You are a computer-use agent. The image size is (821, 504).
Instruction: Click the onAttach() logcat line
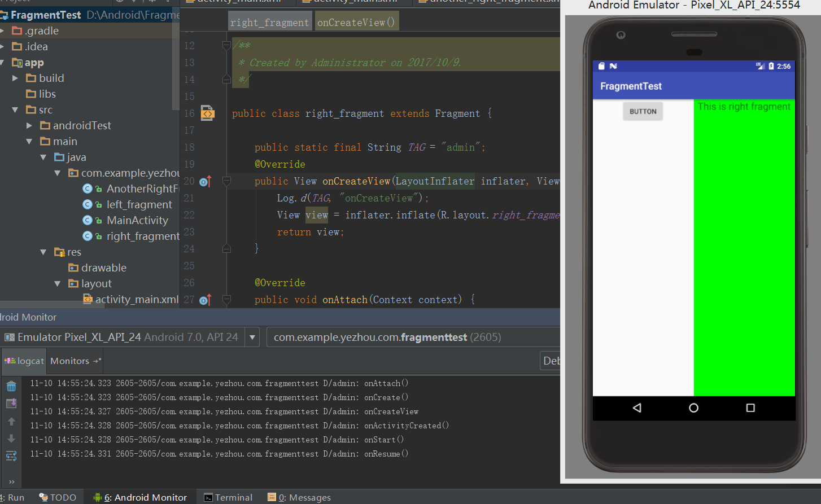pyautogui.click(x=219, y=383)
